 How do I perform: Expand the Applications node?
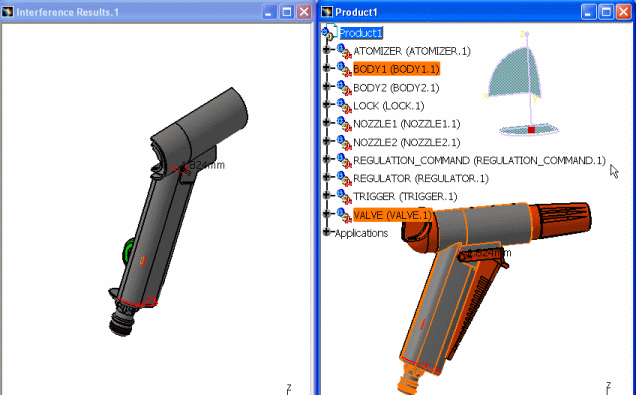tap(327, 232)
